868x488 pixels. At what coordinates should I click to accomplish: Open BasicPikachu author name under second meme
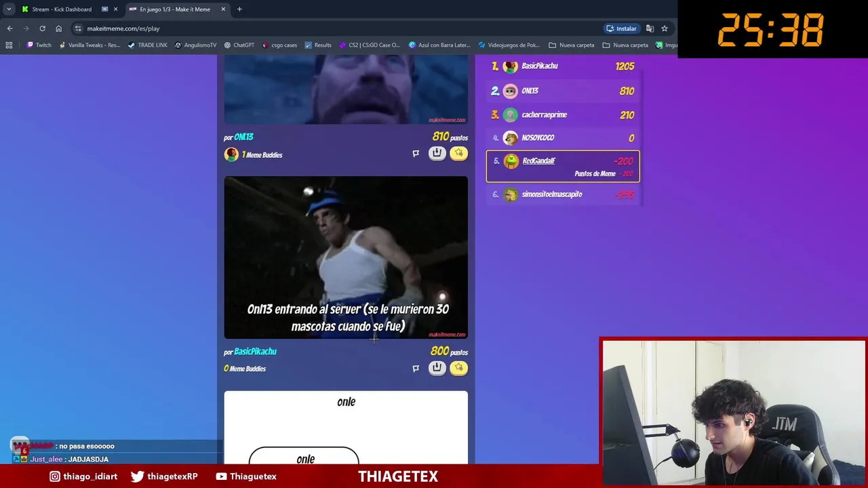click(255, 352)
